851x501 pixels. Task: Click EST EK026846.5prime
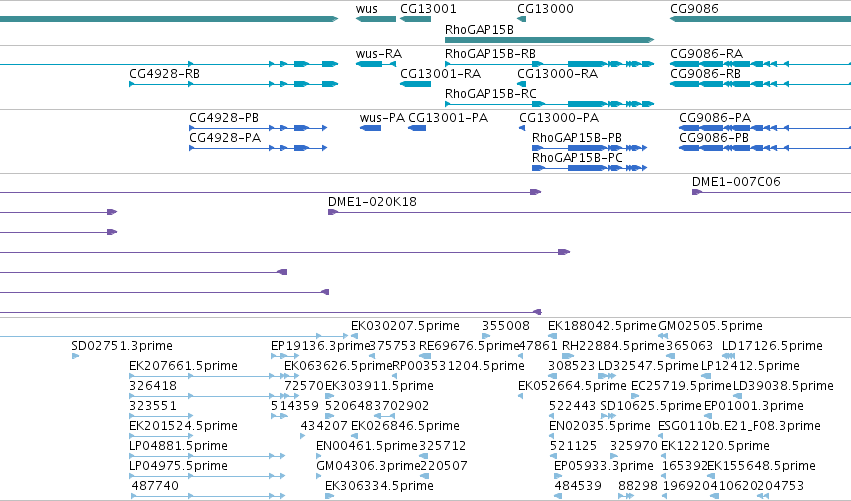(405, 426)
